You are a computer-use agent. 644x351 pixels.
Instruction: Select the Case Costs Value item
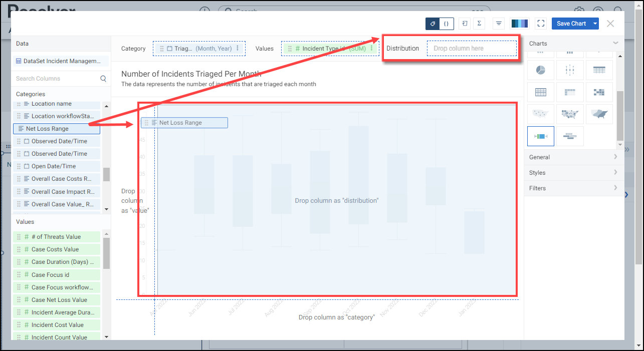57,249
